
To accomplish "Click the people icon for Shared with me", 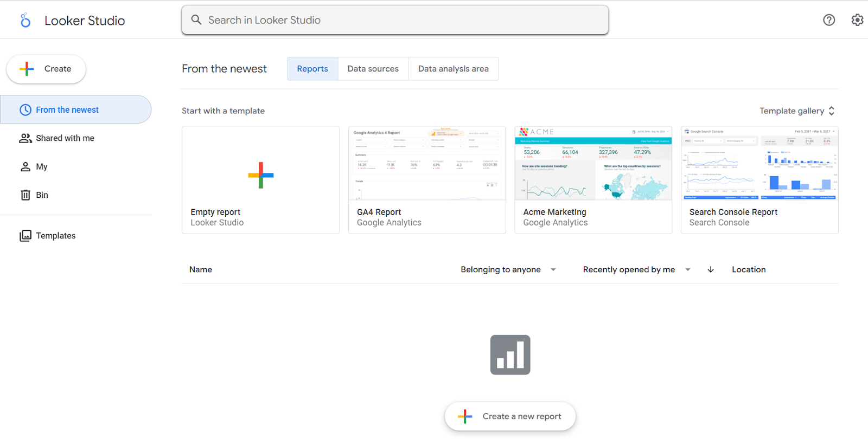I will (25, 138).
